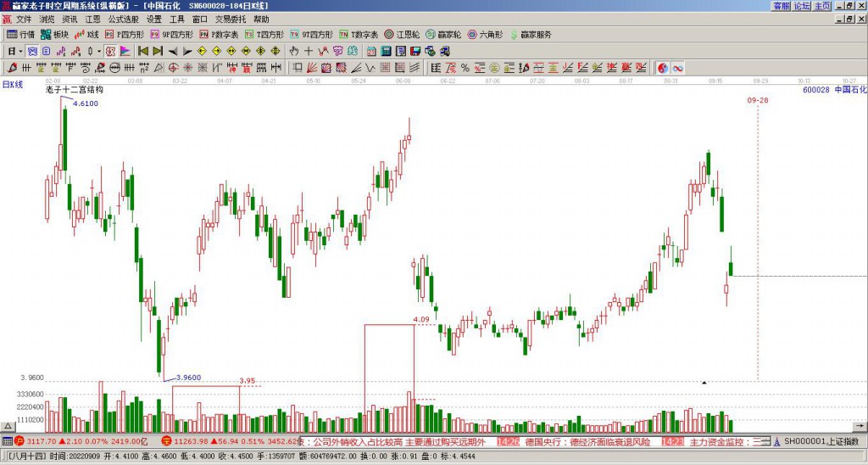Open the calculator icon in toolbar
This screenshot has width=868, height=465.
point(386,51)
